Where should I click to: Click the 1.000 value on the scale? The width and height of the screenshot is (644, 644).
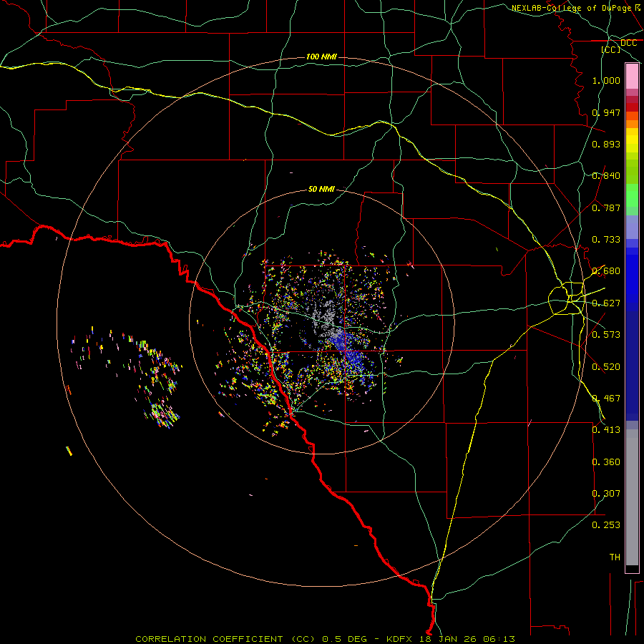(606, 80)
